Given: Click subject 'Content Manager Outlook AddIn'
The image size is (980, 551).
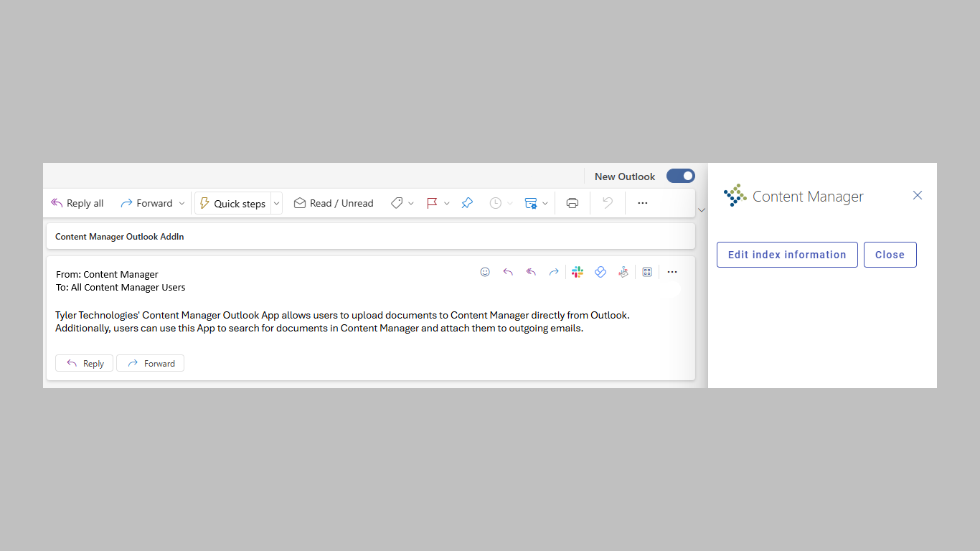Looking at the screenshot, I should [119, 236].
